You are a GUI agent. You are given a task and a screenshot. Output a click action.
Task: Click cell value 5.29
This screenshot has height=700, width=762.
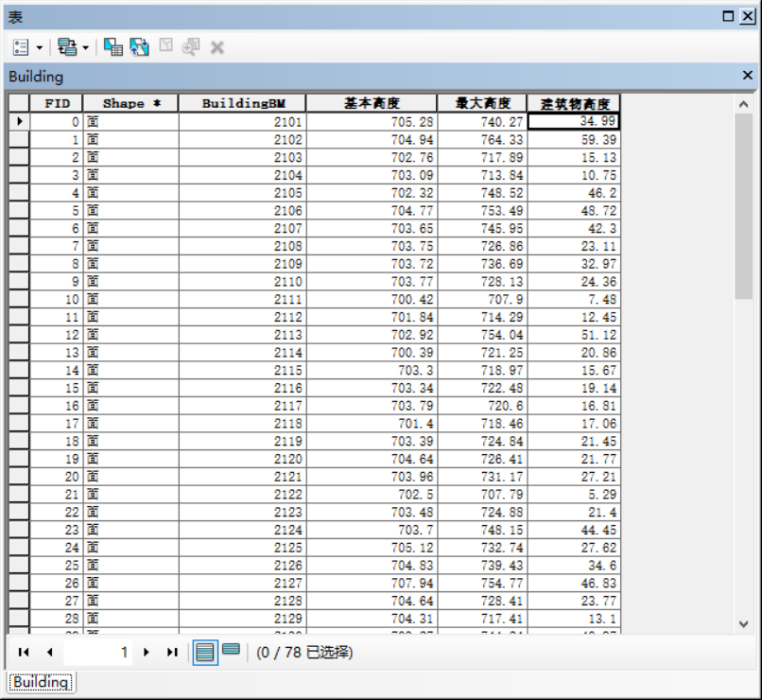(574, 495)
